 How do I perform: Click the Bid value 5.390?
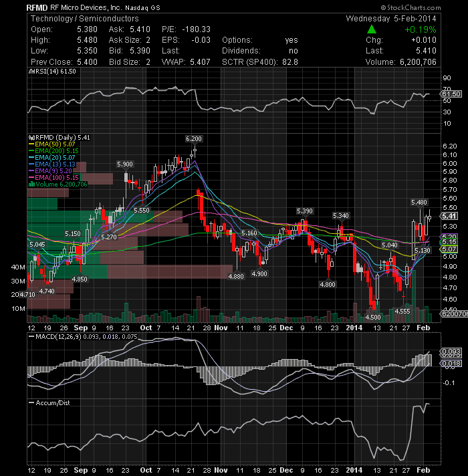(140, 51)
